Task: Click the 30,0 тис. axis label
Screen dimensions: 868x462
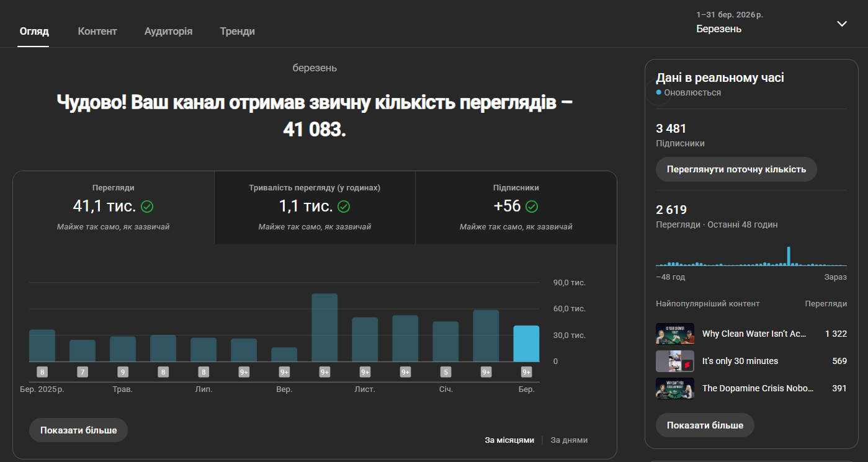Action: click(570, 335)
